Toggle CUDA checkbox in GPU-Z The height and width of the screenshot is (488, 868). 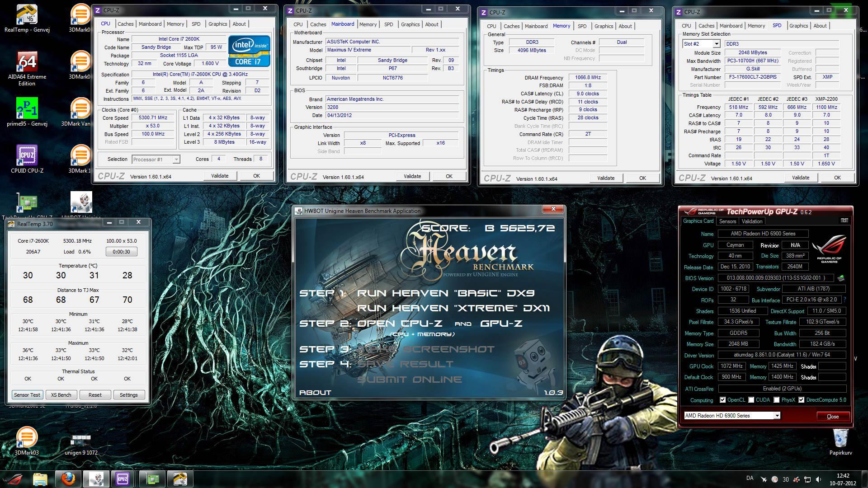(751, 400)
